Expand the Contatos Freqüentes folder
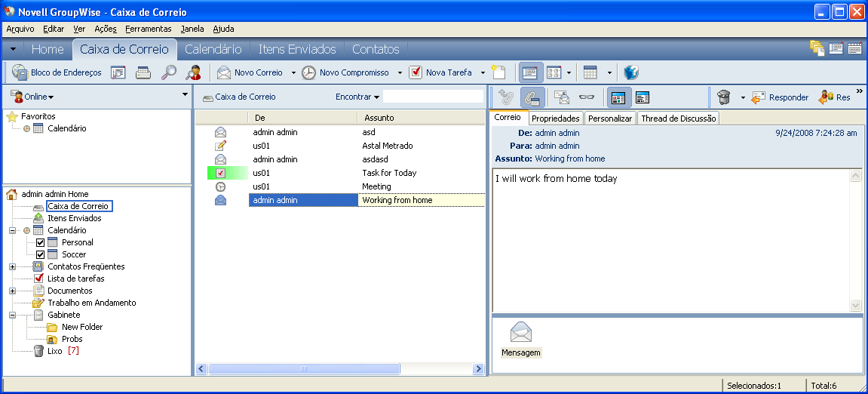The width and height of the screenshot is (868, 394). click(x=12, y=267)
